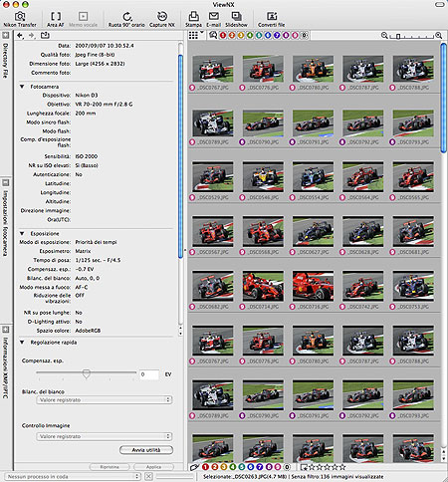The height and width of the screenshot is (482, 448).
Task: Open the Converti file tool
Action: (x=271, y=19)
